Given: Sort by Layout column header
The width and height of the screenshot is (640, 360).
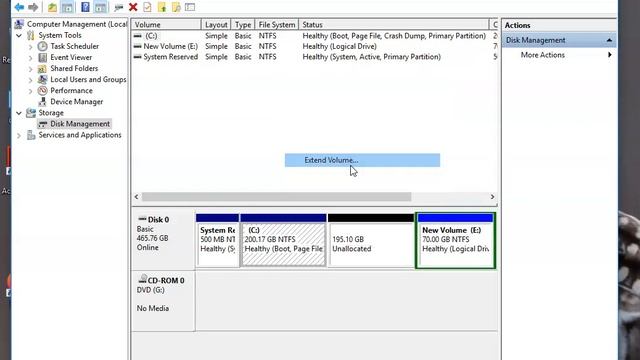Looking at the screenshot, I should [216, 24].
